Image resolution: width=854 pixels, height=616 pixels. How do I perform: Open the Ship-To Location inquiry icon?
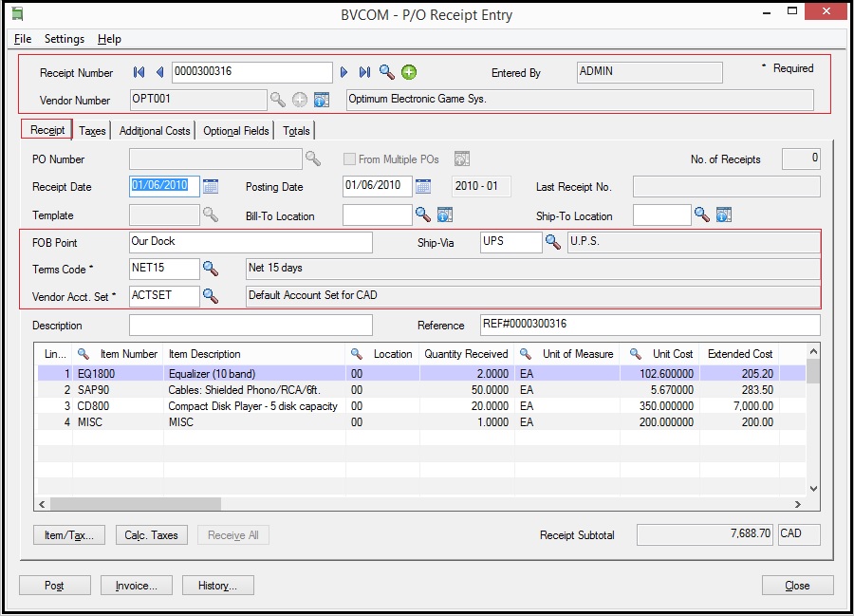click(723, 215)
